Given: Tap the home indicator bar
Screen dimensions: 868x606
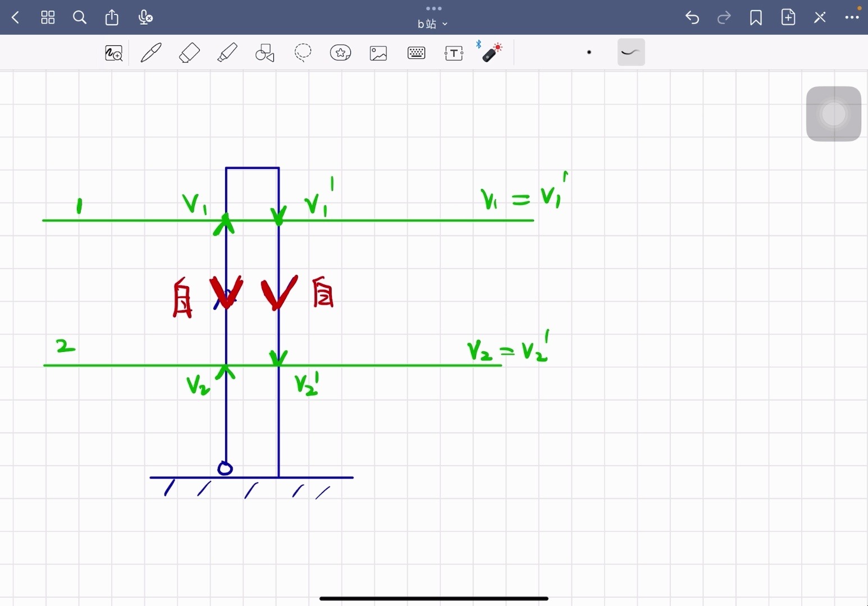Looking at the screenshot, I should pyautogui.click(x=434, y=599).
